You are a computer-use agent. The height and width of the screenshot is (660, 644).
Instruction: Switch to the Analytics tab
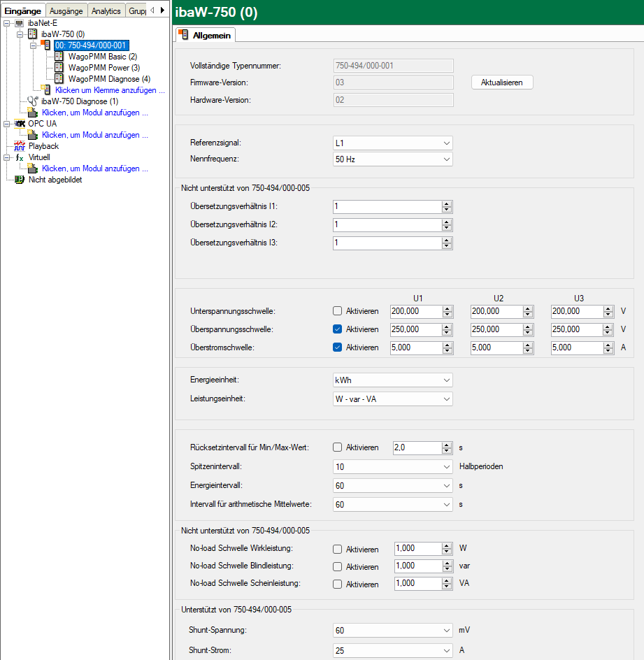106,10
